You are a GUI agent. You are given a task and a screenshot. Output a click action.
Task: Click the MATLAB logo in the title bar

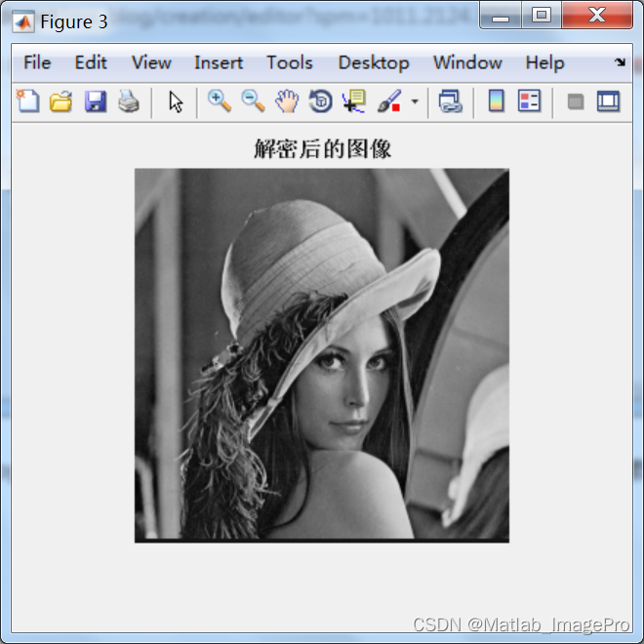23,22
